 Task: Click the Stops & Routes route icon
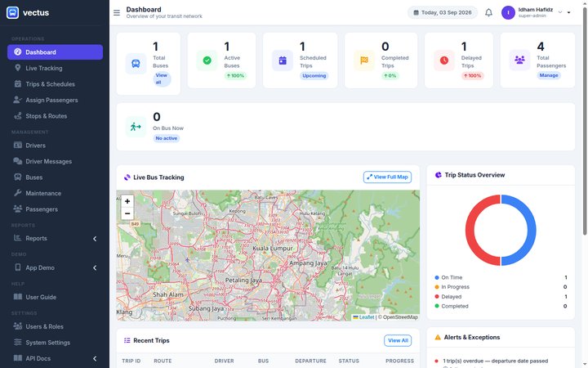click(18, 115)
